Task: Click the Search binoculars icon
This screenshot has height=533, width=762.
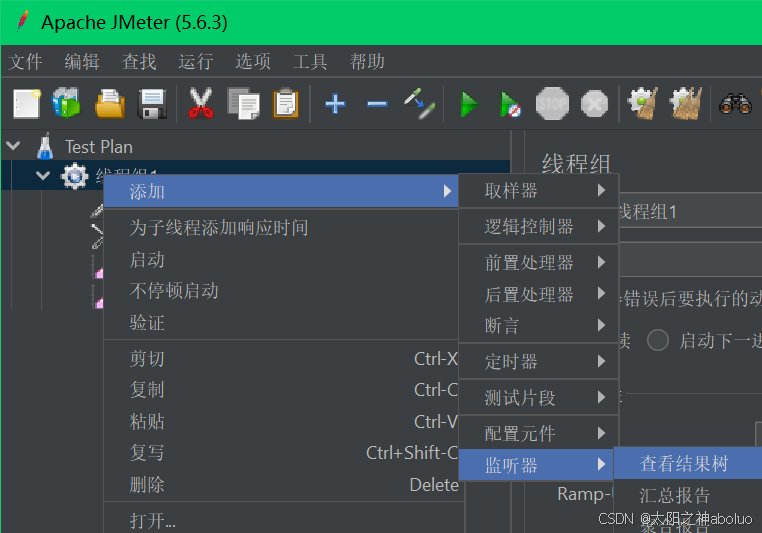Action: click(x=735, y=103)
